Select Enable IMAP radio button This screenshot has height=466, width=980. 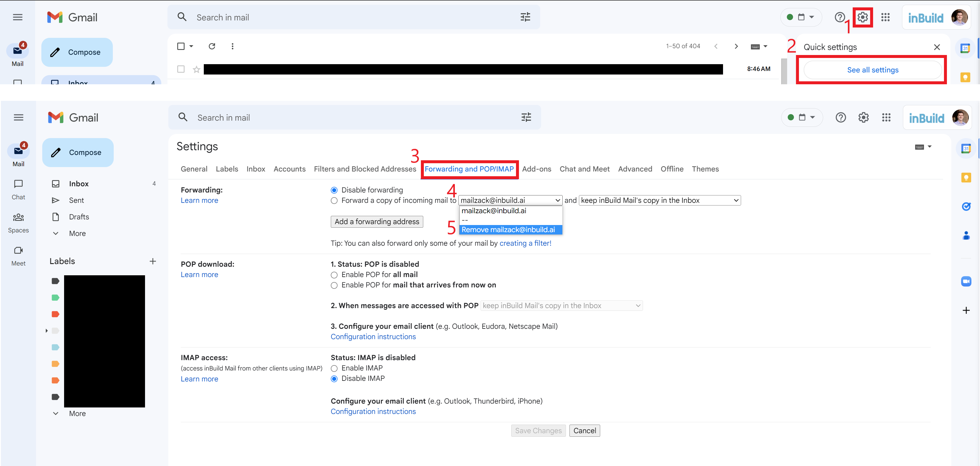click(334, 368)
